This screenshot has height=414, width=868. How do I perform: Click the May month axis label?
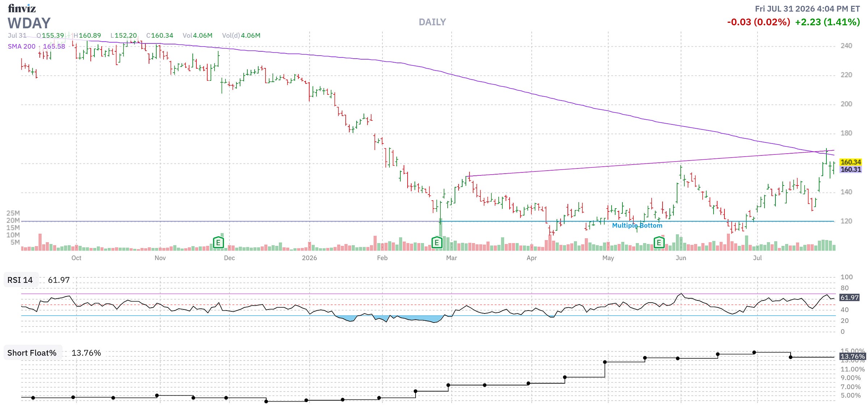(x=608, y=258)
